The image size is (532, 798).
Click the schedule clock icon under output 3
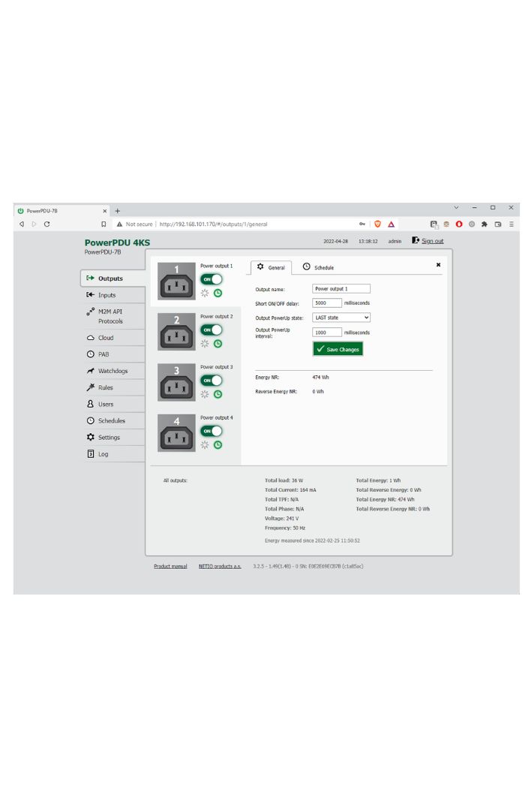(x=218, y=393)
